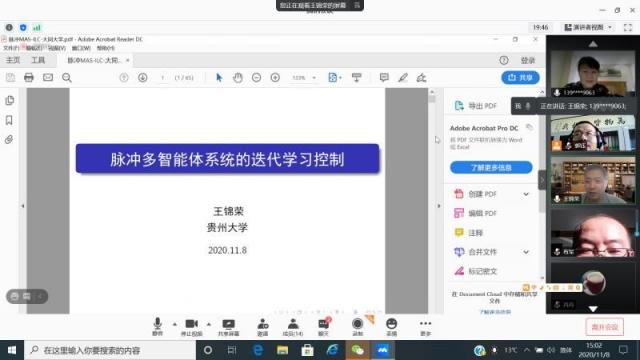Screen dimensions: 640x360
Task: Expand the 创建 PDF options
Action: (526, 194)
